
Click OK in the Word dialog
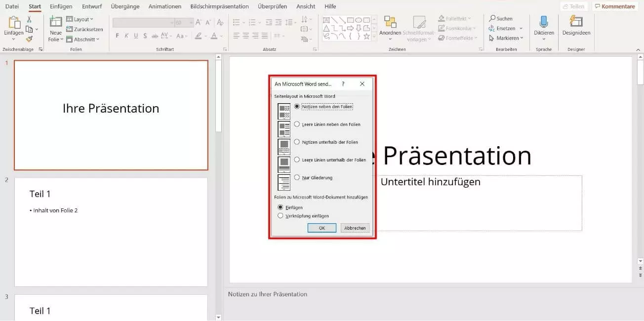click(322, 228)
